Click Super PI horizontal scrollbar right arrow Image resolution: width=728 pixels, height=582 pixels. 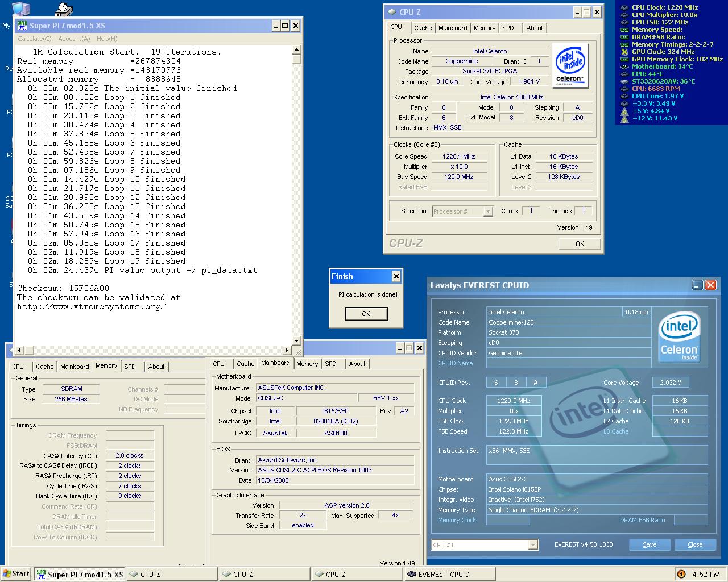point(288,350)
